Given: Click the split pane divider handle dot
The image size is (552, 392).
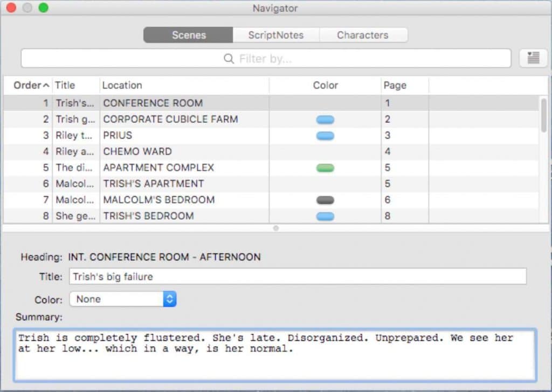Looking at the screenshot, I should (276, 228).
